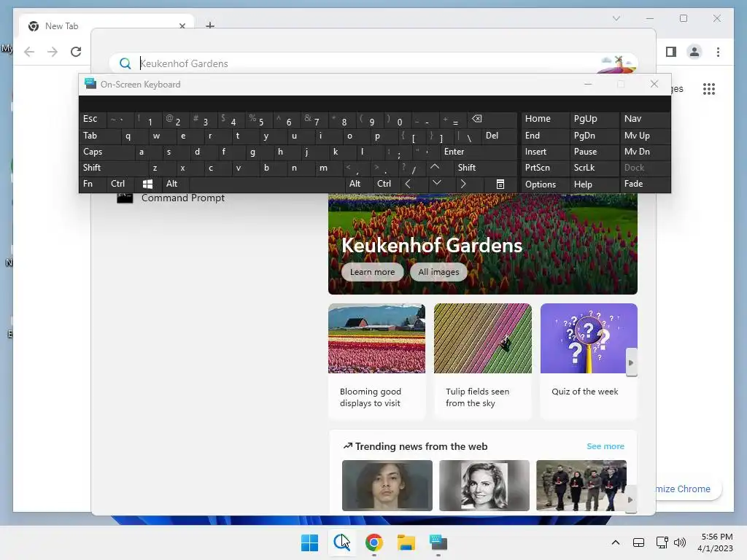Open Tulip fields from sky card

coord(483,361)
